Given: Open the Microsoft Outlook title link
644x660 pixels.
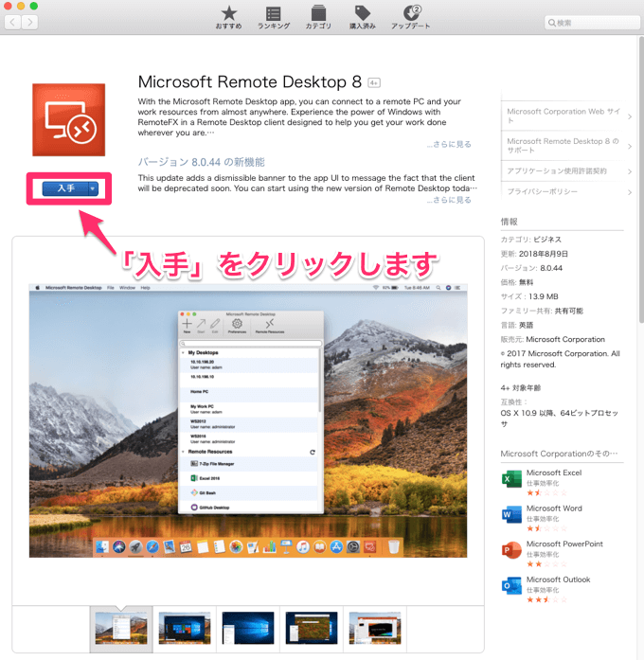Looking at the screenshot, I should coord(558,580).
